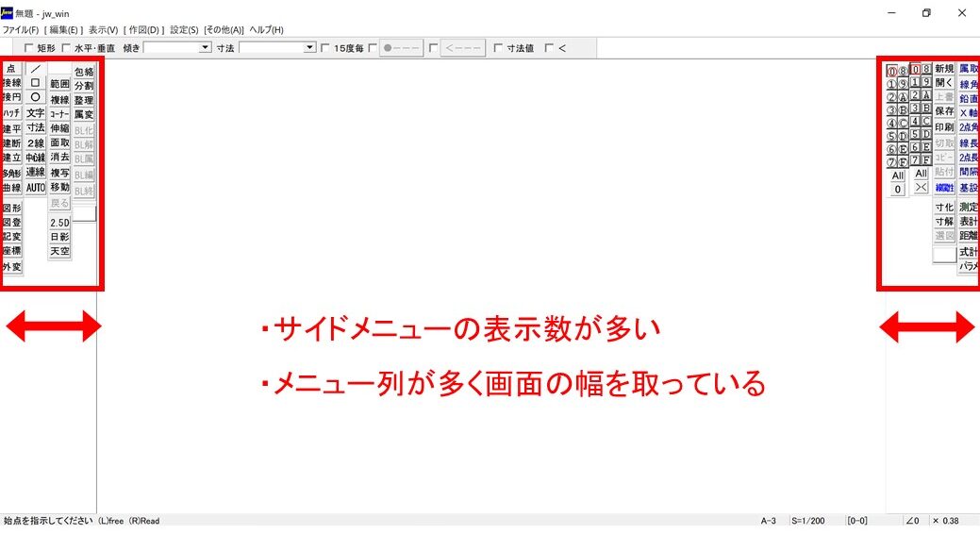The image size is (980, 534).
Task: Choose the 属変 attribute change tool
Action: pyautogui.click(x=84, y=114)
